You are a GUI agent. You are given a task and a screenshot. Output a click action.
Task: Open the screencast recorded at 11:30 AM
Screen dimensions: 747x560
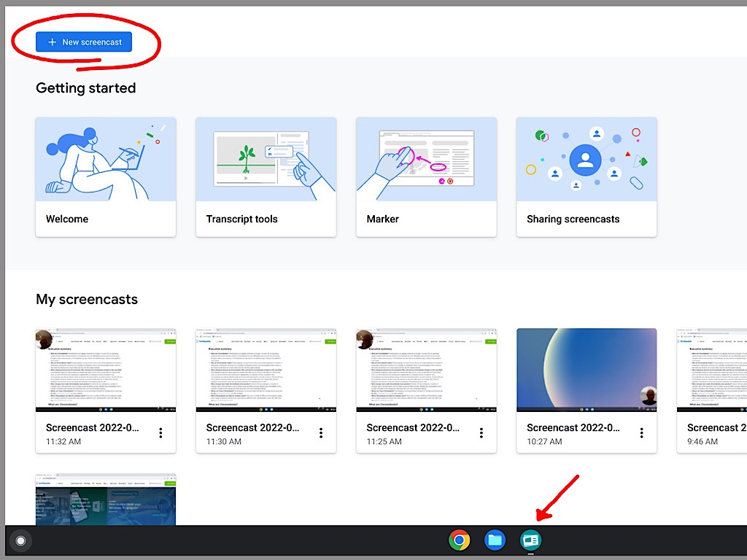point(266,369)
